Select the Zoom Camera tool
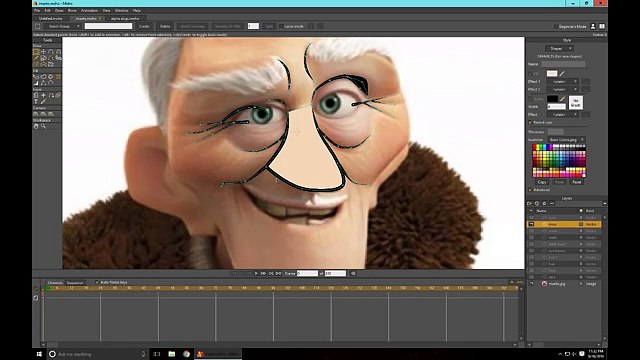This screenshot has width=640, height=360. pyautogui.click(x=43, y=114)
